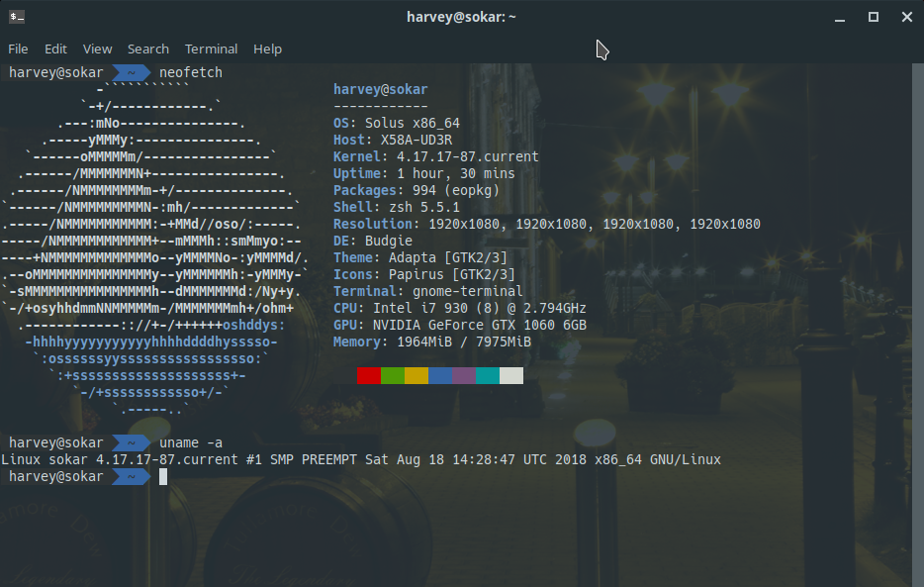
Task: Open the Edit menu
Action: [x=55, y=49]
